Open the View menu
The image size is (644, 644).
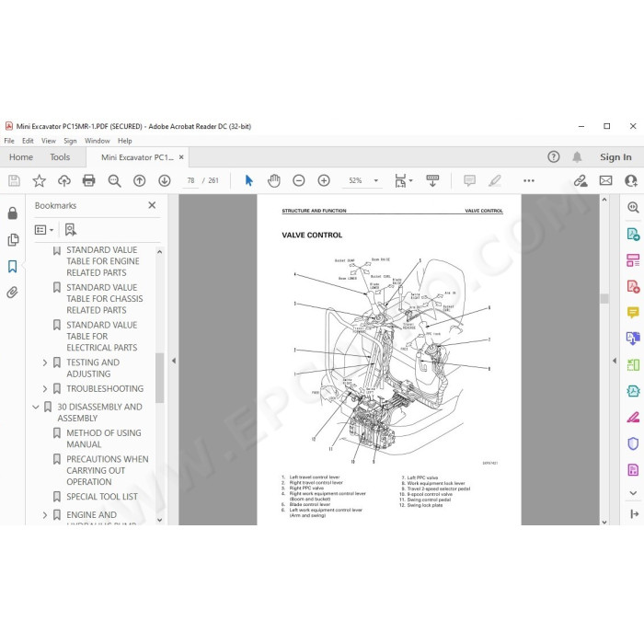tap(49, 141)
